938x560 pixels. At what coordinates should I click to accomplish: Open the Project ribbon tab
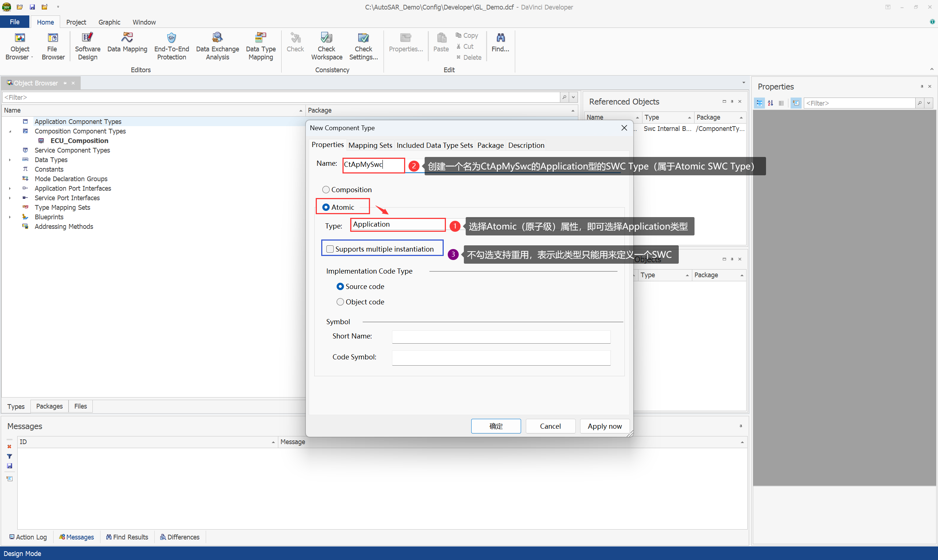coord(76,22)
